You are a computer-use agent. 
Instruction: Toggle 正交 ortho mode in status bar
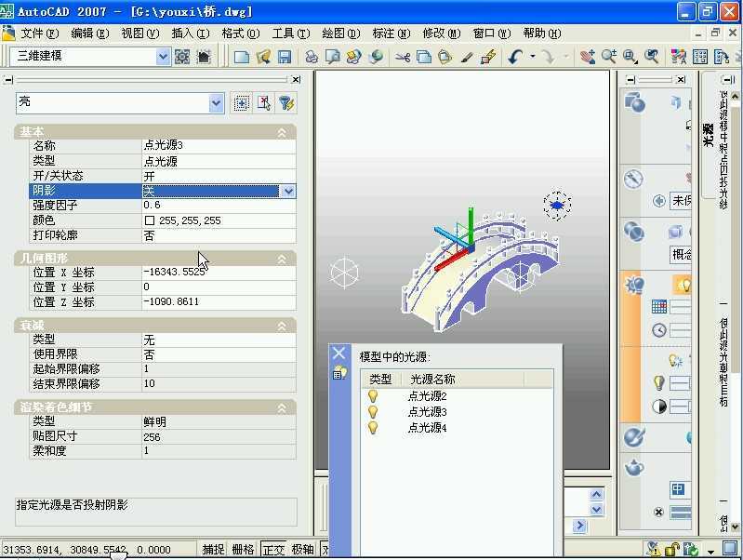(x=273, y=549)
